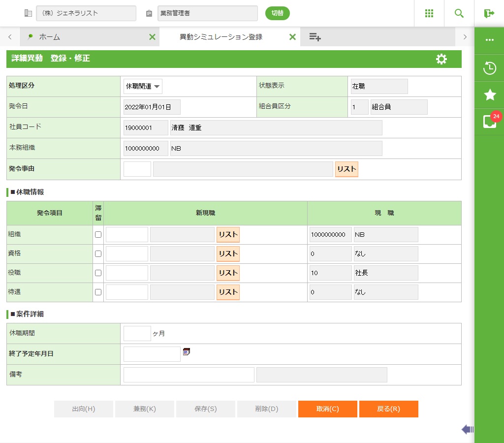Click the 休職期間 months input field

(137, 333)
